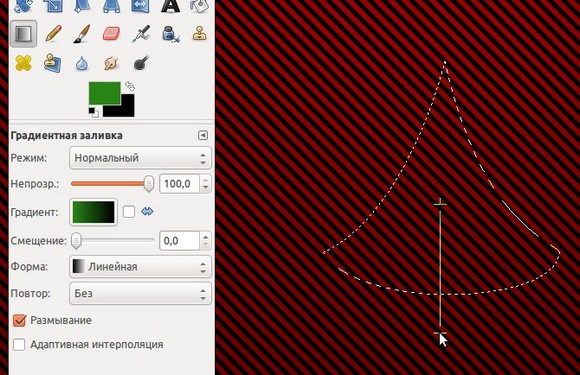Uncheck the Размывание checkbox
The height and width of the screenshot is (375, 580).
pos(19,320)
